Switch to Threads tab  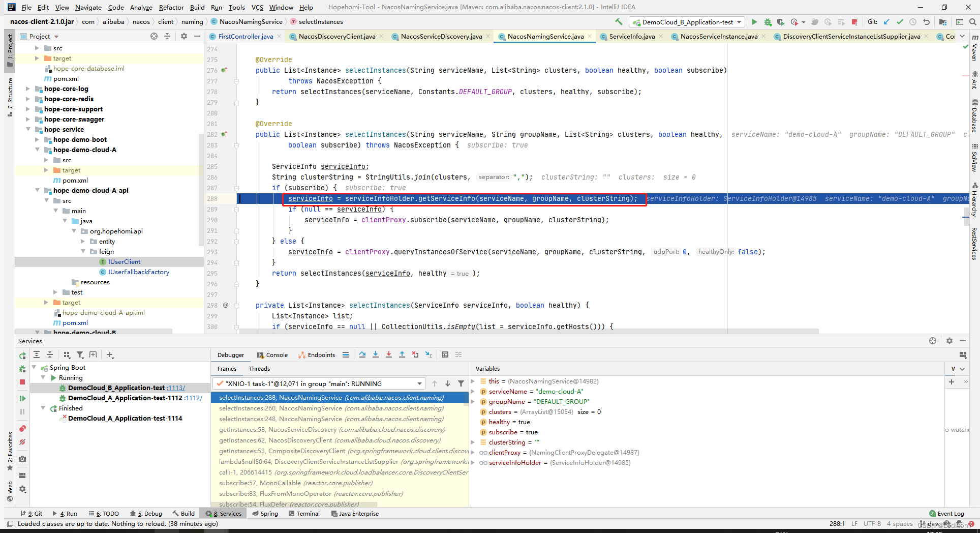tap(259, 369)
